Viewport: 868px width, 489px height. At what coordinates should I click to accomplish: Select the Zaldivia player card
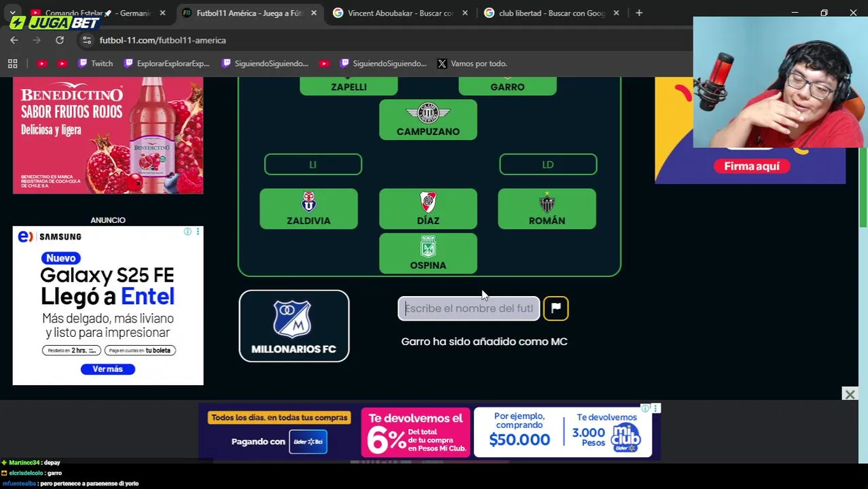pos(308,209)
